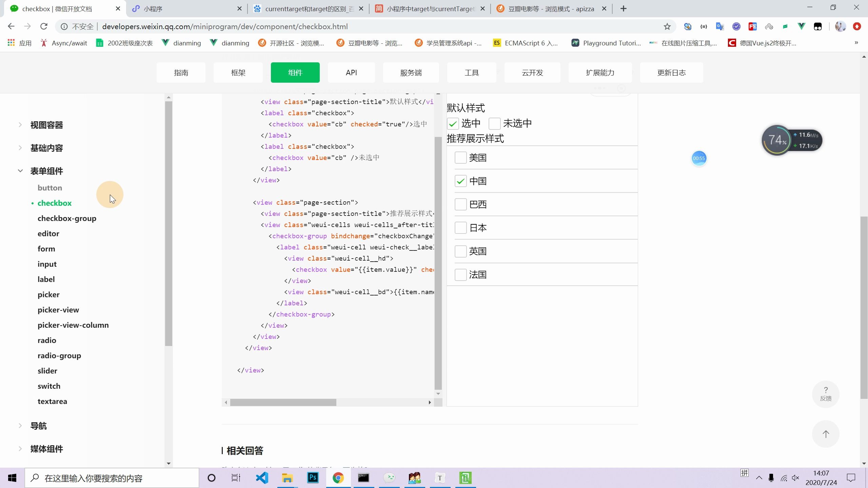Open the checkbox-group sidebar link
This screenshot has height=488, width=868.
pyautogui.click(x=67, y=219)
